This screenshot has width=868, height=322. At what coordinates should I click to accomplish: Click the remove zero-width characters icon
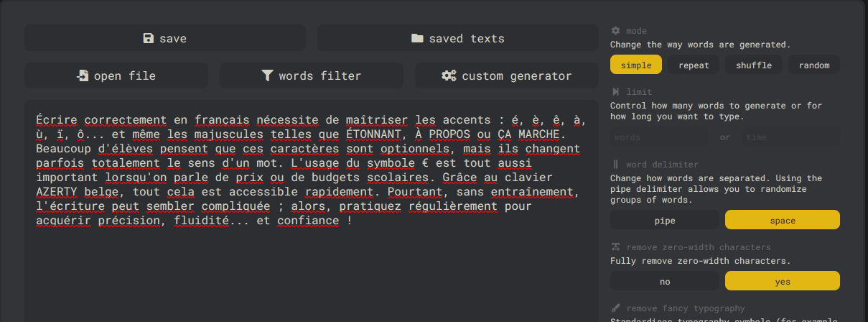[615, 247]
